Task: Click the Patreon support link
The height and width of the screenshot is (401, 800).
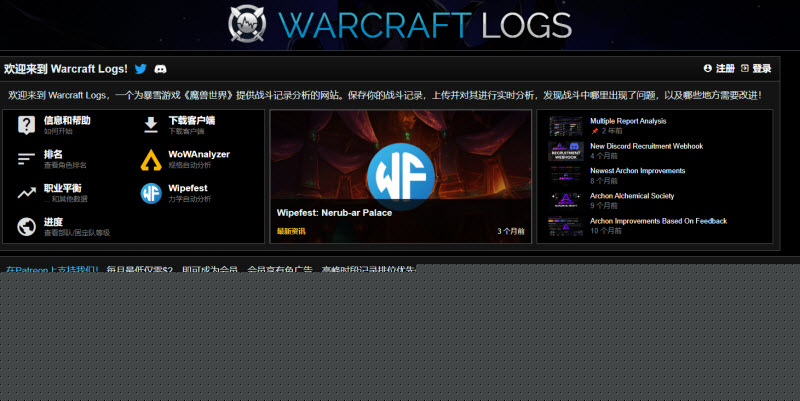Action: (x=52, y=270)
